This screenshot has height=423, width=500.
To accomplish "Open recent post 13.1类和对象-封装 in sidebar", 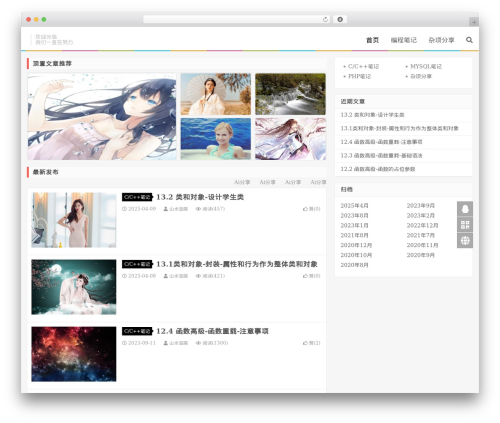I will 399,128.
